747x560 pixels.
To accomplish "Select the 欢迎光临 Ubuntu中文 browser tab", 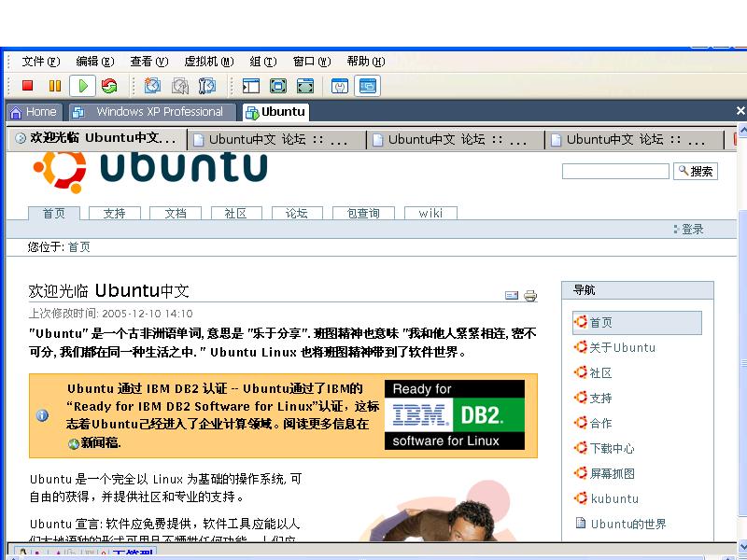I will (x=97, y=138).
